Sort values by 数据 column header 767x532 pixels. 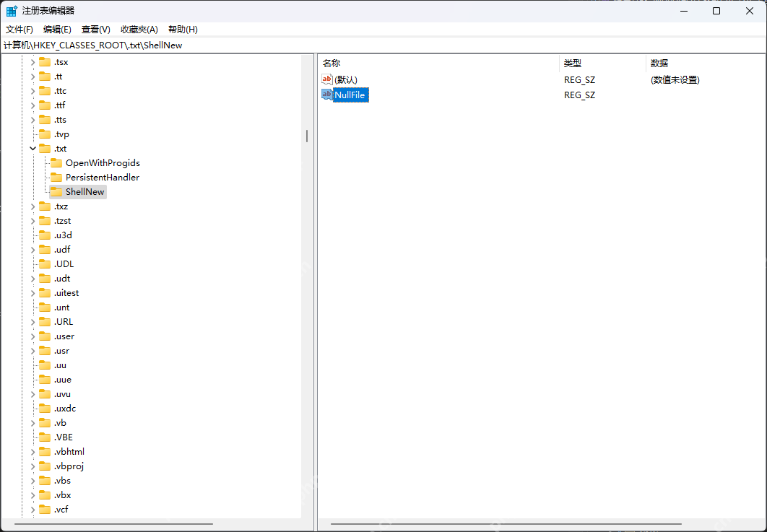(x=706, y=63)
